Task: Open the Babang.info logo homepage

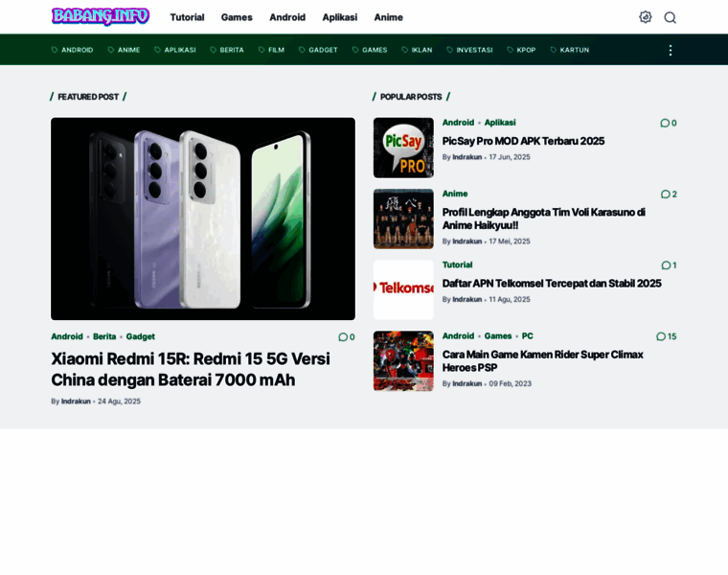Action: 101,16
